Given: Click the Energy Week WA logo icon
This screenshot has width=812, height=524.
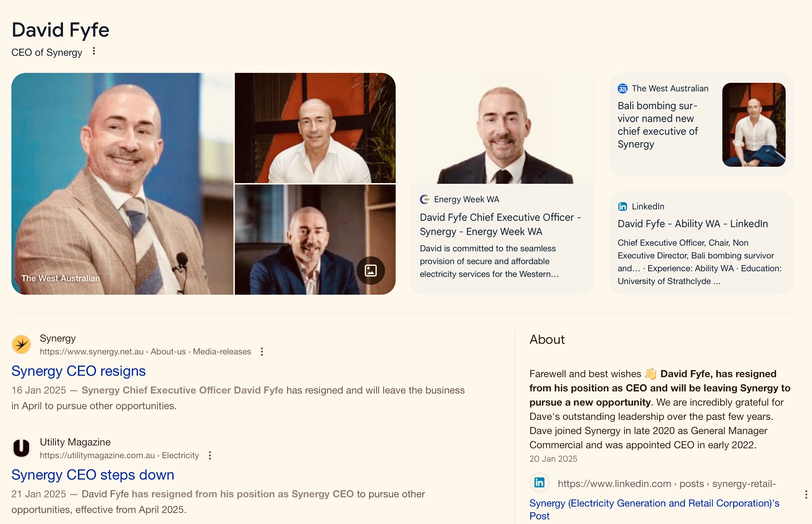Looking at the screenshot, I should tap(425, 199).
